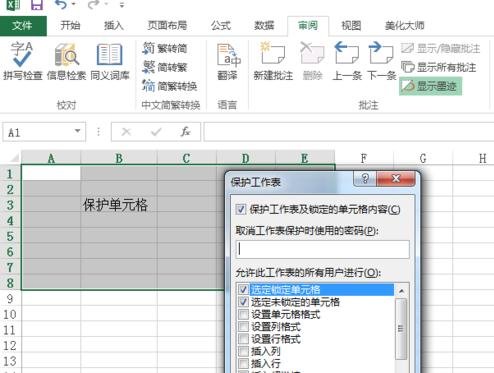Image resolution: width=494 pixels, height=373 pixels.
Task: Select column B header
Action: (119, 158)
